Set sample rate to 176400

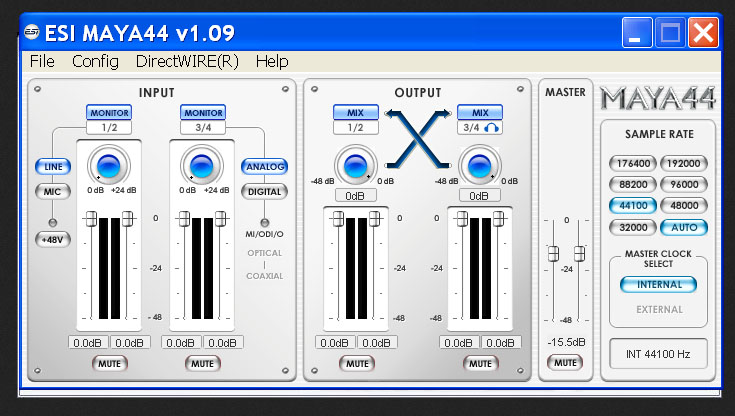(633, 164)
